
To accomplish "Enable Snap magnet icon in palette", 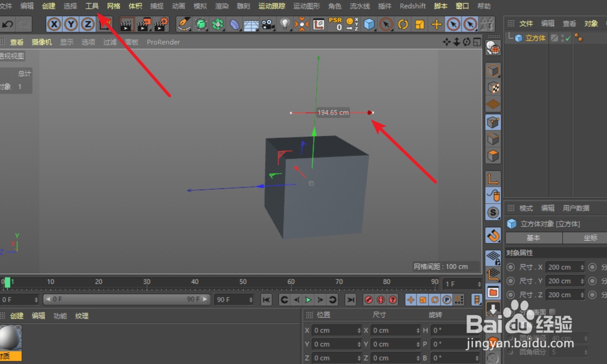I will 493,236.
